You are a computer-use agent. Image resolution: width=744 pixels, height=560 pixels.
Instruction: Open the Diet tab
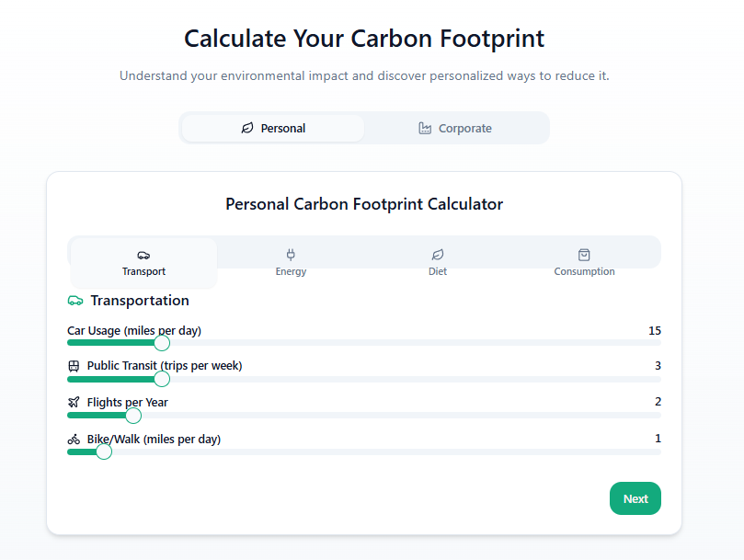(438, 263)
